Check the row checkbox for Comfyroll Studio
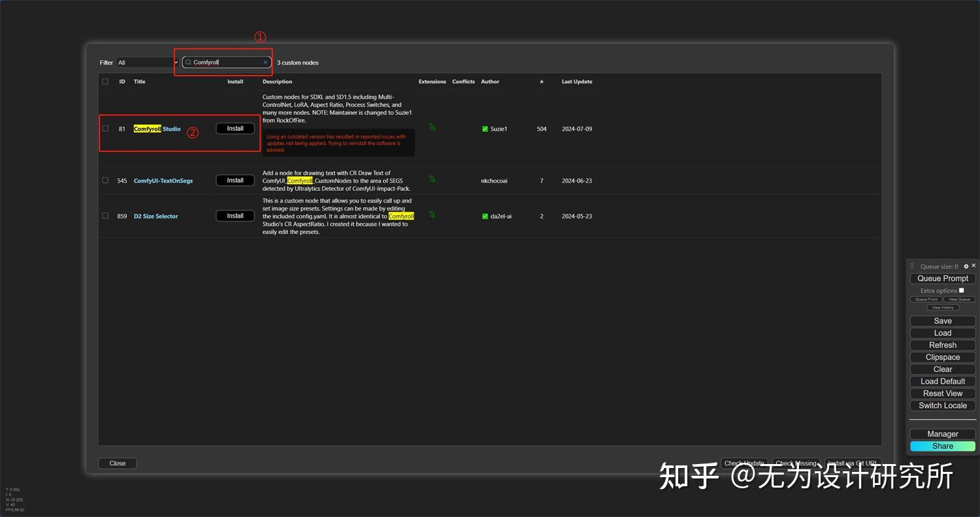Screen dimensions: 980x517 click(105, 128)
